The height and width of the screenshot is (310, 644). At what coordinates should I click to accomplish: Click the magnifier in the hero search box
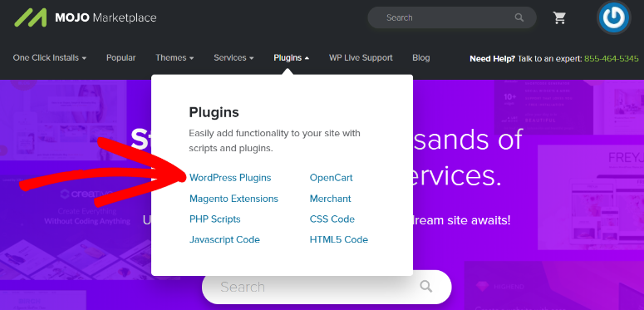click(426, 286)
